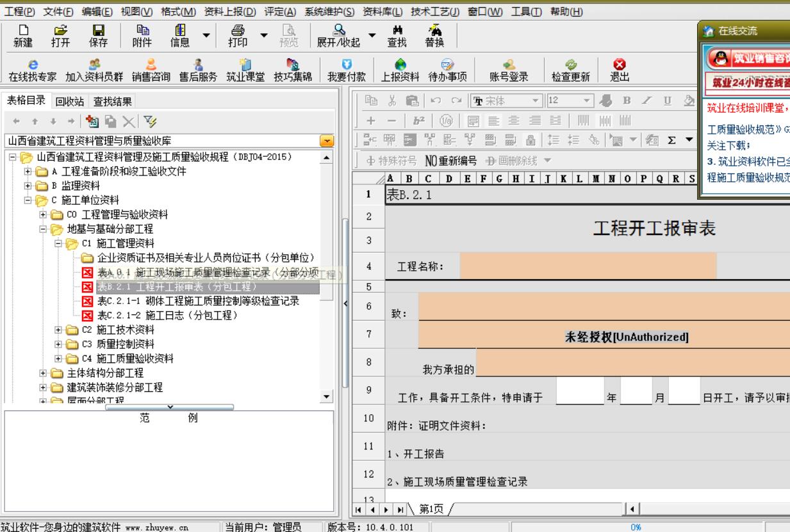790x532 pixels.
Task: Click the 上报资料 upload icon
Action: pos(400,70)
